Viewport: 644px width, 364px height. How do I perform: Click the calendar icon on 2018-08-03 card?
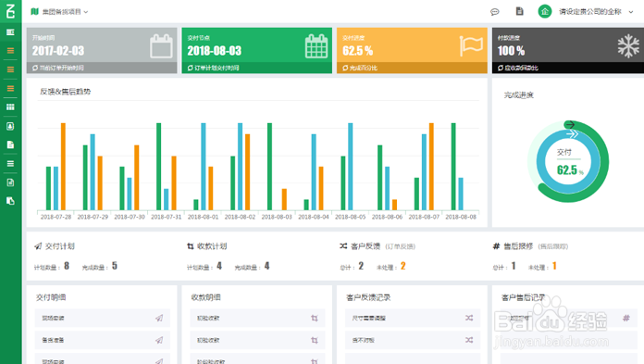(x=316, y=46)
